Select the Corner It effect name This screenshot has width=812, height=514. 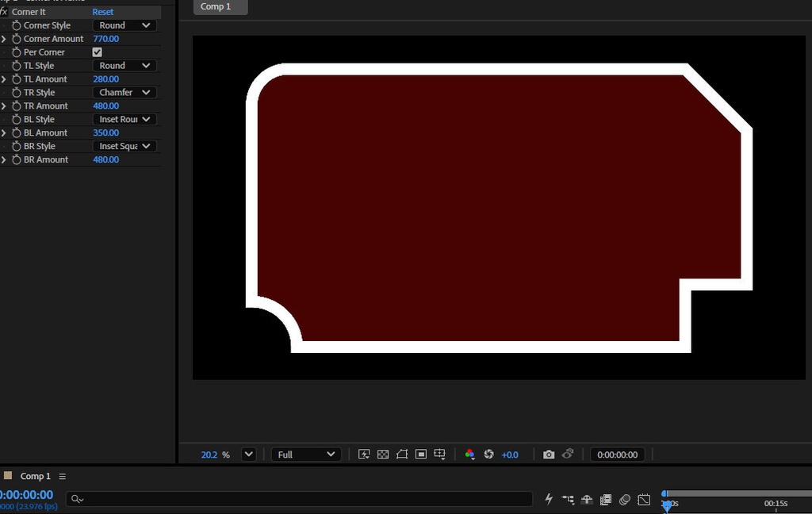pos(29,12)
